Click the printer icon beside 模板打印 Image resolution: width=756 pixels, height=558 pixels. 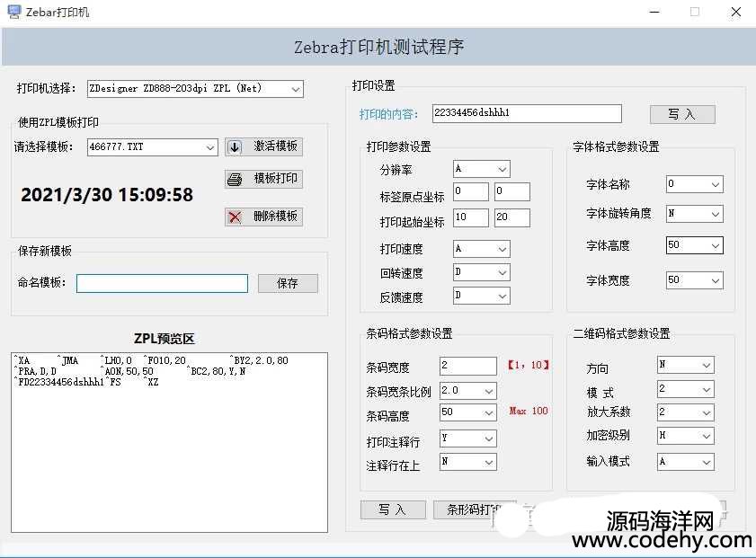pyautogui.click(x=235, y=179)
